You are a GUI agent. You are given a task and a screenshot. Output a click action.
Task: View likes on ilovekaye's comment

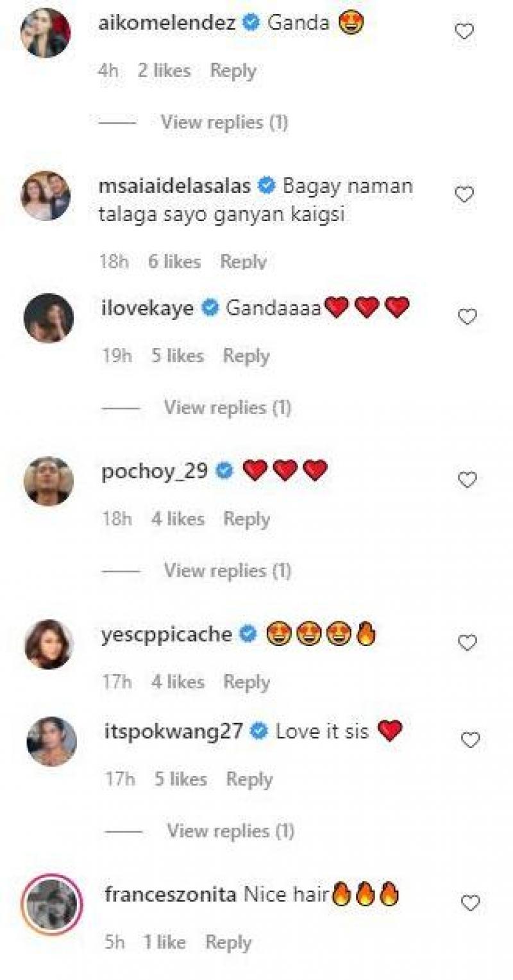coord(177,356)
